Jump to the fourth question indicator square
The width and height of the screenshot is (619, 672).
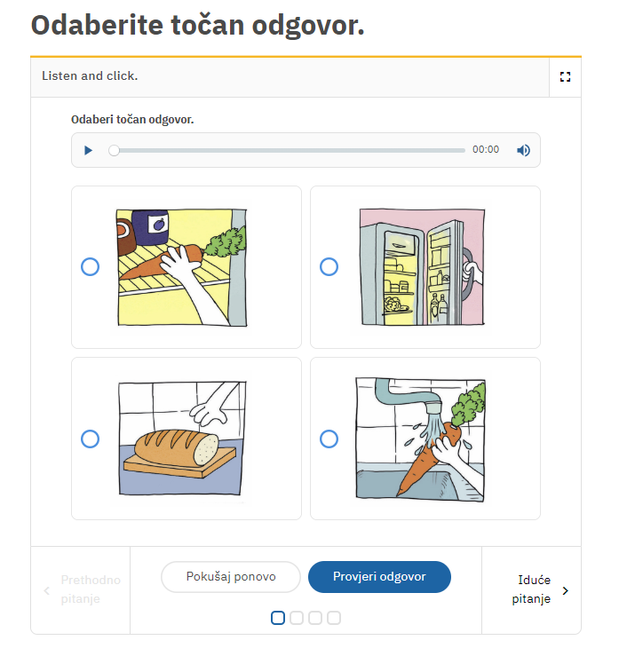pos(334,618)
